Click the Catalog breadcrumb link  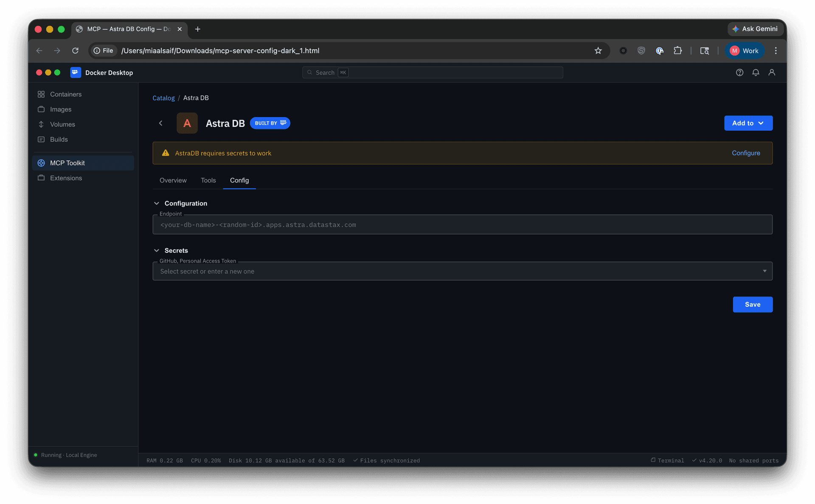pos(163,98)
